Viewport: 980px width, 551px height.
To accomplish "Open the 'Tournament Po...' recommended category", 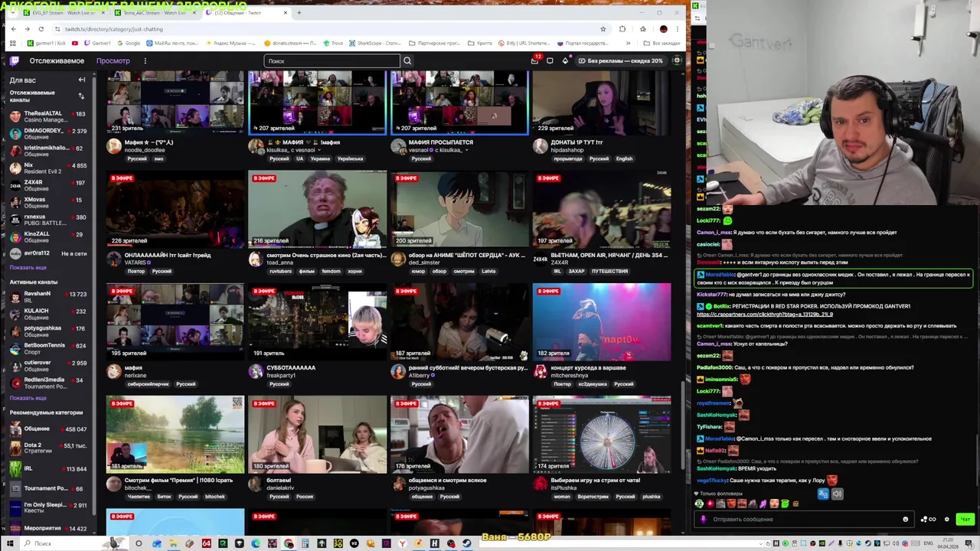I will tap(48, 488).
